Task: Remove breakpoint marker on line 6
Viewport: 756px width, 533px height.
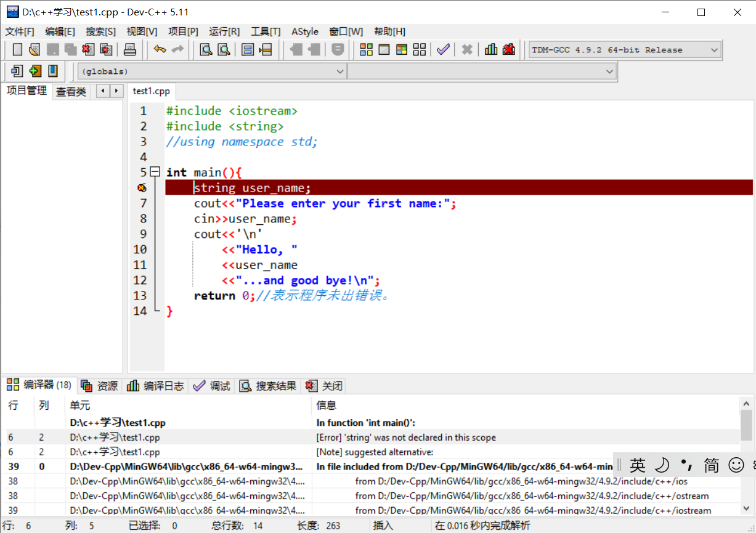Action: (x=142, y=188)
